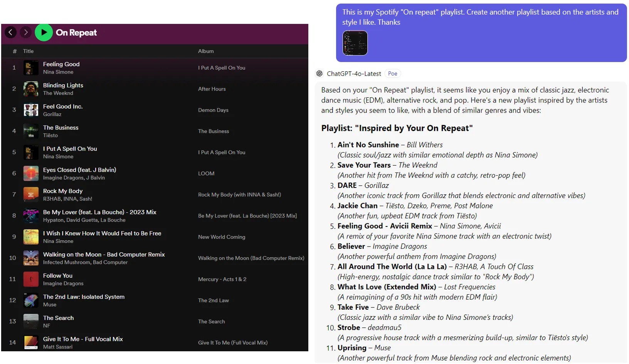Screen dimensions: 629x364
Task: Open artist Gorillaz under Feel Good Inc.
Action: click(x=52, y=114)
